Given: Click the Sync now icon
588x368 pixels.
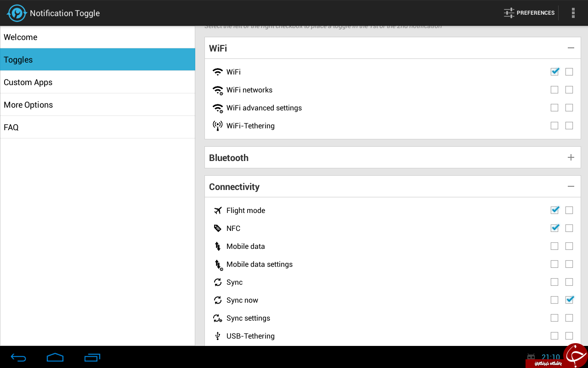Looking at the screenshot, I should 218,300.
